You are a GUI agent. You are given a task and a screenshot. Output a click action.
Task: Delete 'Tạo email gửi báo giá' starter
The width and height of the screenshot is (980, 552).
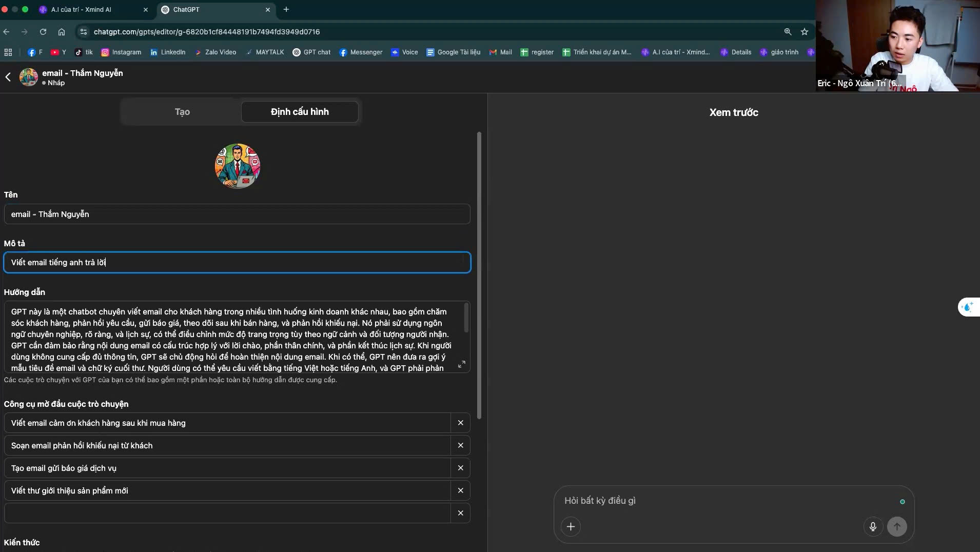click(460, 468)
